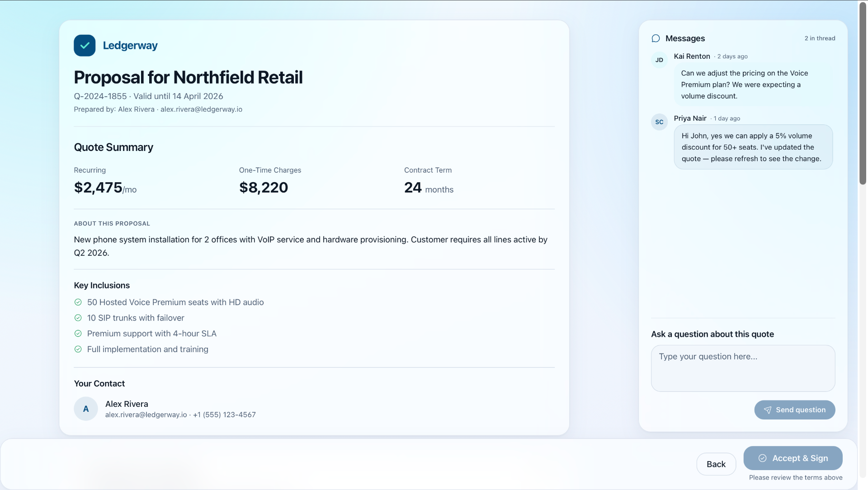Click the '2 in thread' counter

coord(820,38)
